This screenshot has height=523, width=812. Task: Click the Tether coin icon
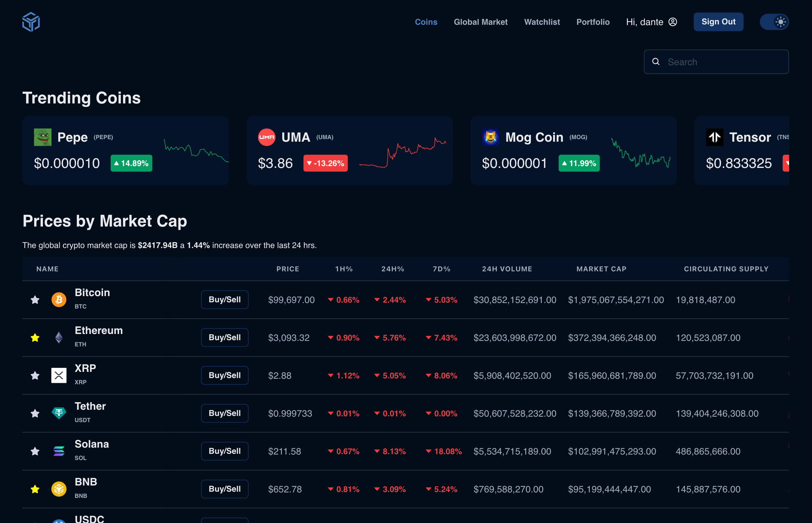tap(59, 413)
